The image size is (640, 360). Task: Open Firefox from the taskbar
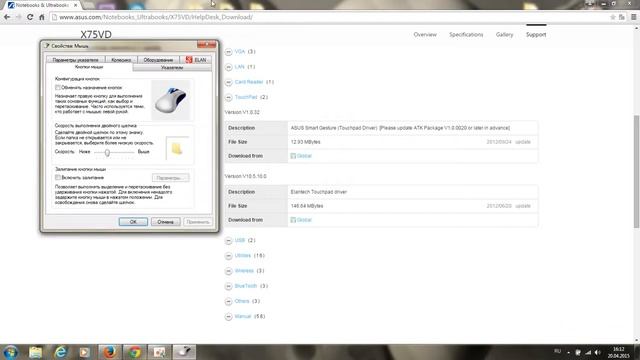109,352
